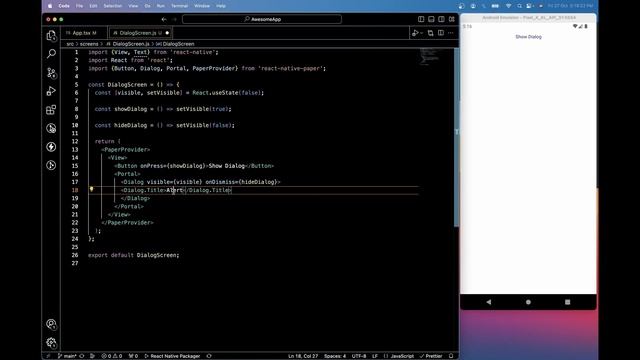
Task: Open UTF-8 encoding selector
Action: coord(359,356)
